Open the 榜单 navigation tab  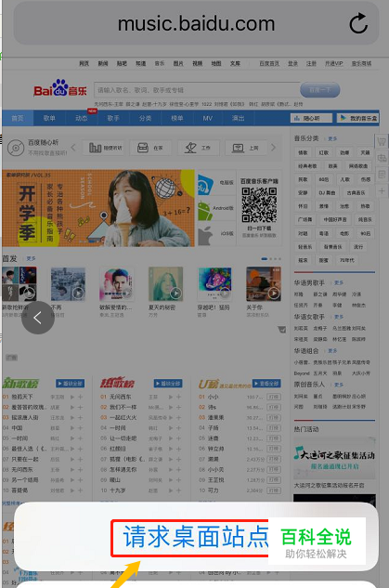(x=177, y=118)
